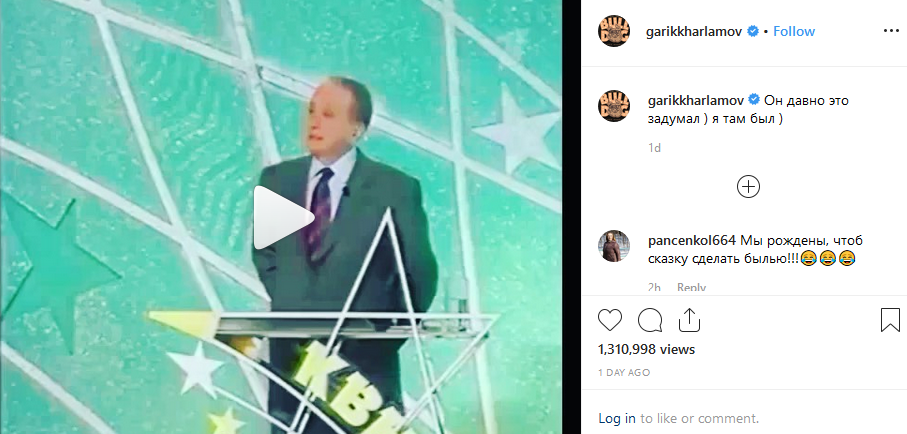View the 1,310,998 views count
Screen dimensions: 907x434
click(646, 350)
